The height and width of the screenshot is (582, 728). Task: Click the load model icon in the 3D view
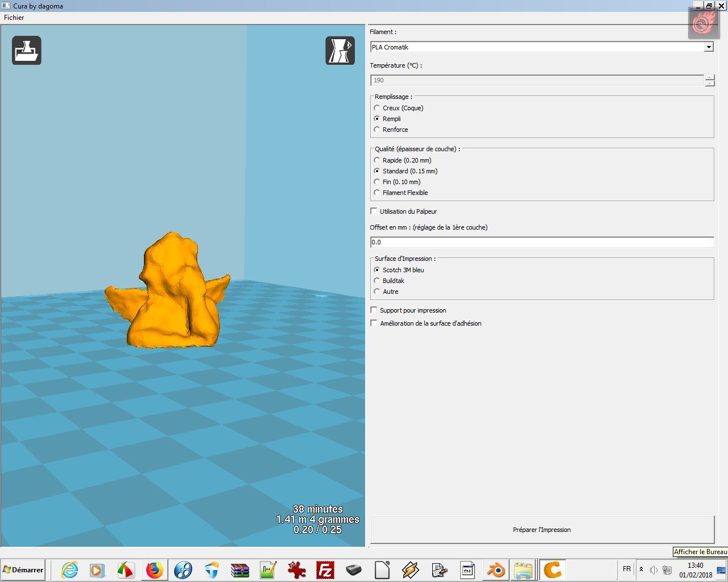[x=27, y=51]
